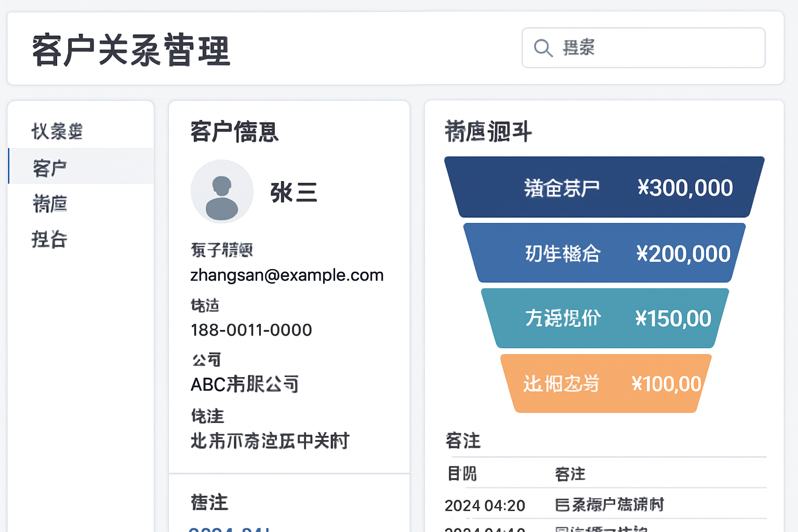Open the 报告 sidebar entry
798x532 pixels.
[x=49, y=240]
